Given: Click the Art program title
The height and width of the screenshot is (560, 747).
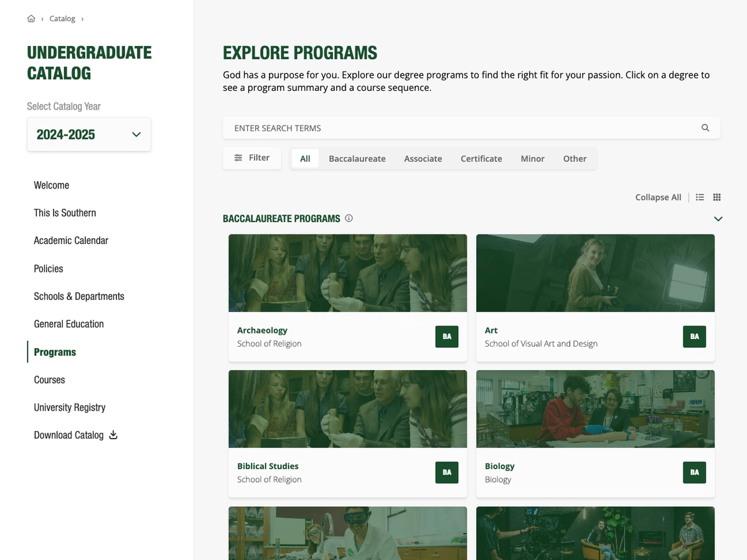Looking at the screenshot, I should (x=491, y=330).
